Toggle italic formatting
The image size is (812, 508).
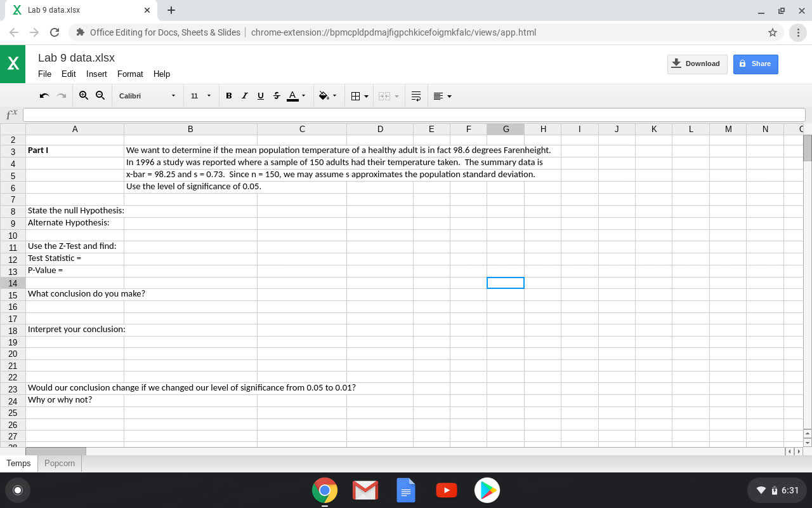click(x=244, y=95)
